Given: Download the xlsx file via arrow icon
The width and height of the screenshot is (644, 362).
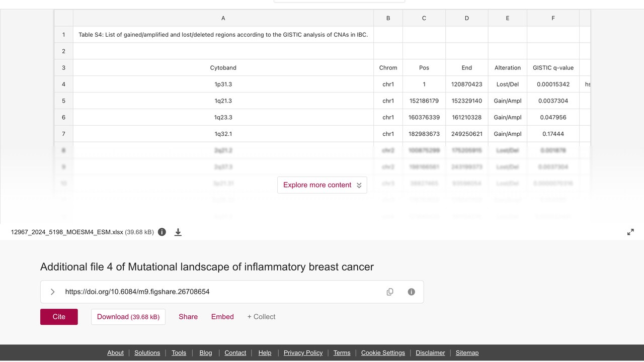Looking at the screenshot, I should [178, 232].
